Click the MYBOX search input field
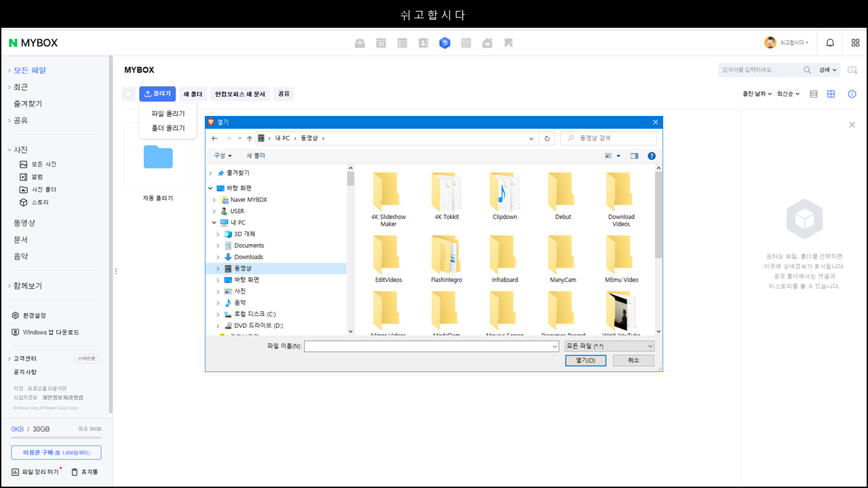868x488 pixels. pos(760,70)
